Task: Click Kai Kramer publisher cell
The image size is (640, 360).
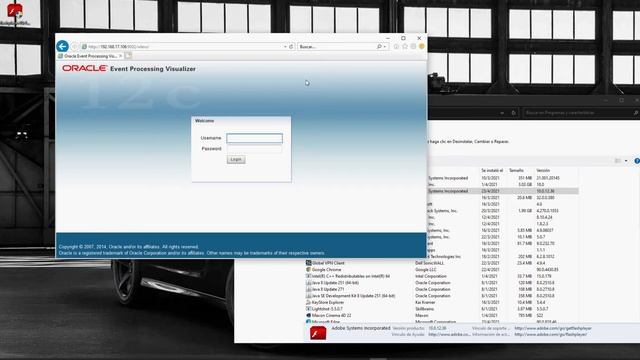Action: click(424, 302)
